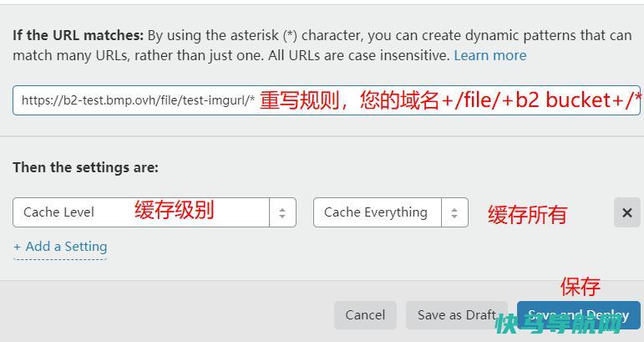The height and width of the screenshot is (342, 644).
Task: Click the red 缓存所有 annotation
Action: tap(527, 214)
